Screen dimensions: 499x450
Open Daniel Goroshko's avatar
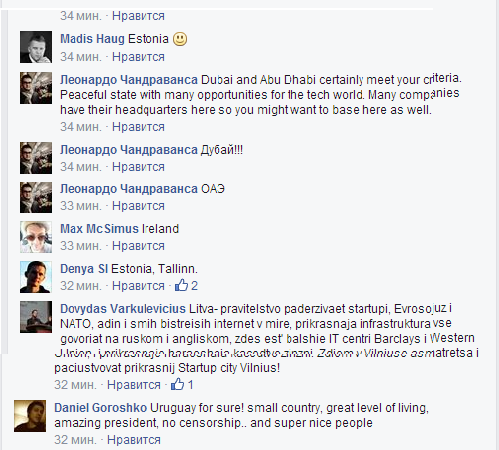(30, 416)
